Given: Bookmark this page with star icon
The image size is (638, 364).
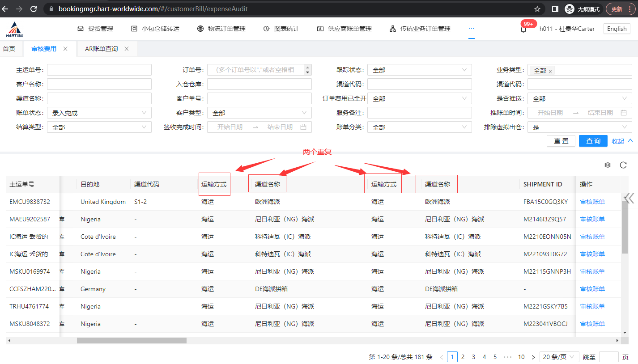Looking at the screenshot, I should pos(537,9).
